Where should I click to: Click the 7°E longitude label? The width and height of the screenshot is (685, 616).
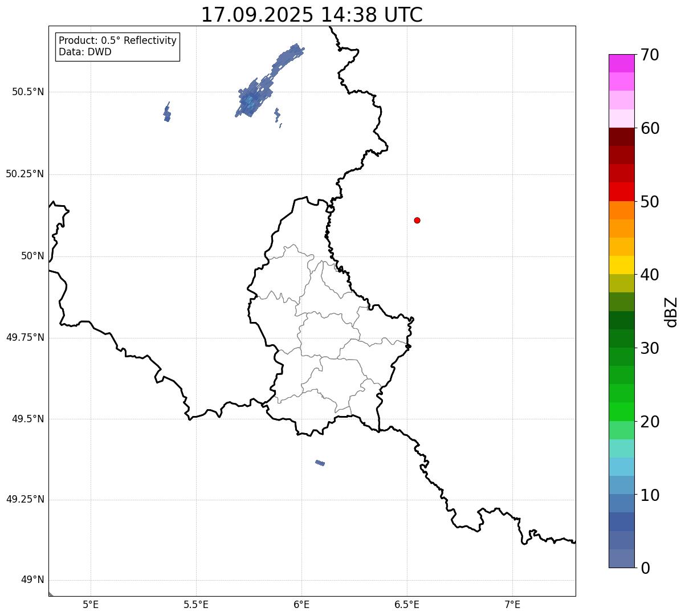click(512, 605)
